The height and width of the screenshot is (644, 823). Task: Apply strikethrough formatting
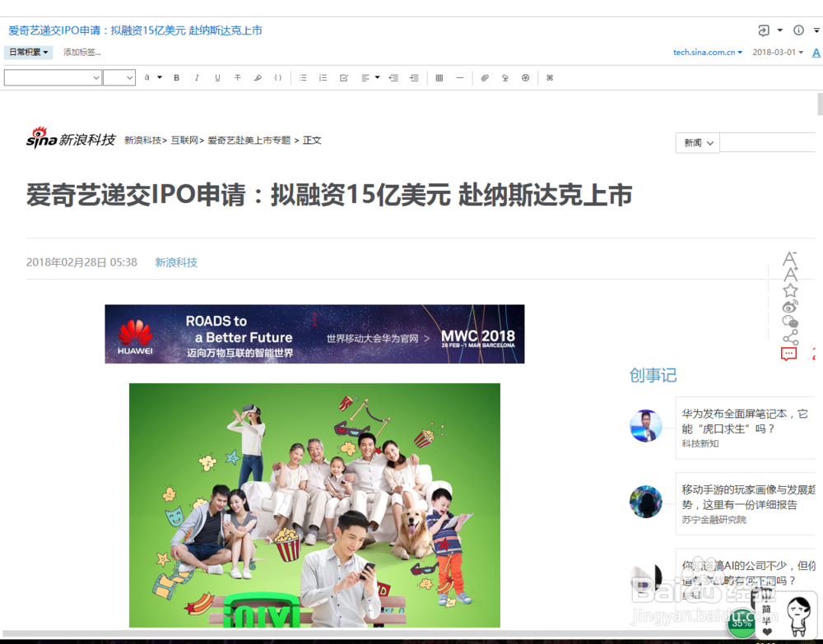tap(237, 77)
